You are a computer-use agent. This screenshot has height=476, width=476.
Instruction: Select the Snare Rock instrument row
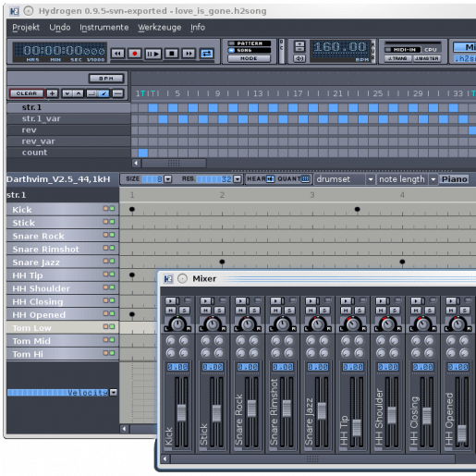(x=63, y=236)
